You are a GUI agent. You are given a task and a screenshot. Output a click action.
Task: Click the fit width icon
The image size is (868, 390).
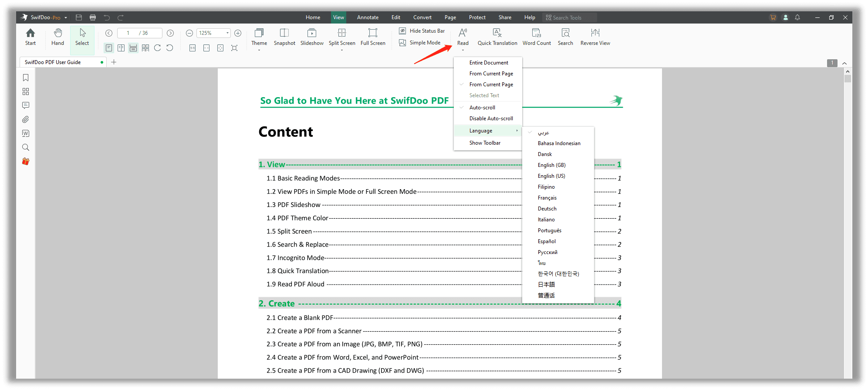tap(206, 48)
